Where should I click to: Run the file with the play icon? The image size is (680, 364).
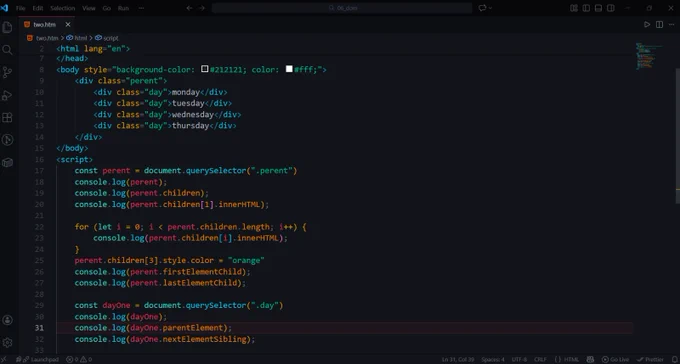pyautogui.click(x=647, y=25)
